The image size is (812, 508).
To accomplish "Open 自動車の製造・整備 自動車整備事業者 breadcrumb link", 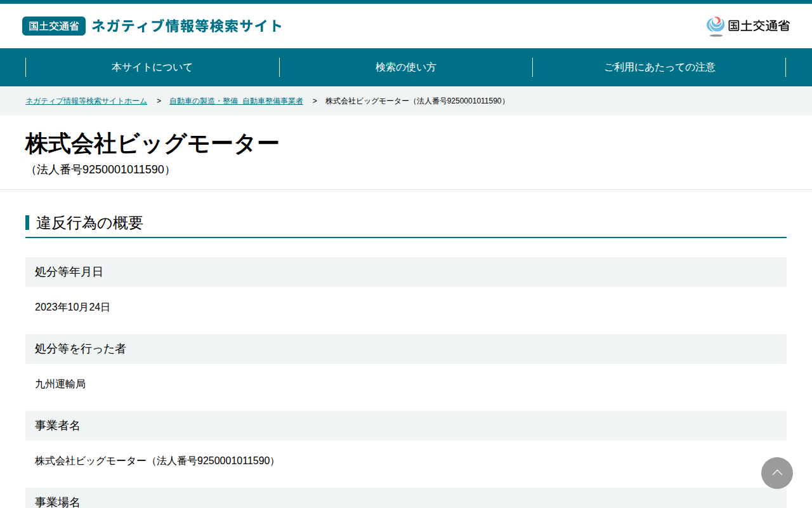I will click(236, 101).
